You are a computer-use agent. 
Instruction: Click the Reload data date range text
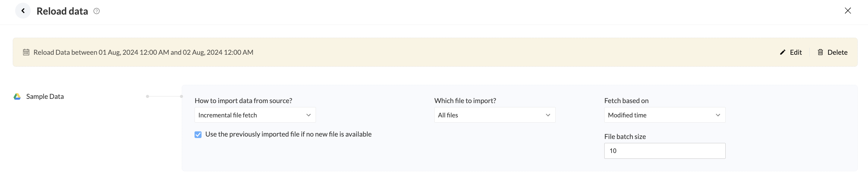coord(143,52)
